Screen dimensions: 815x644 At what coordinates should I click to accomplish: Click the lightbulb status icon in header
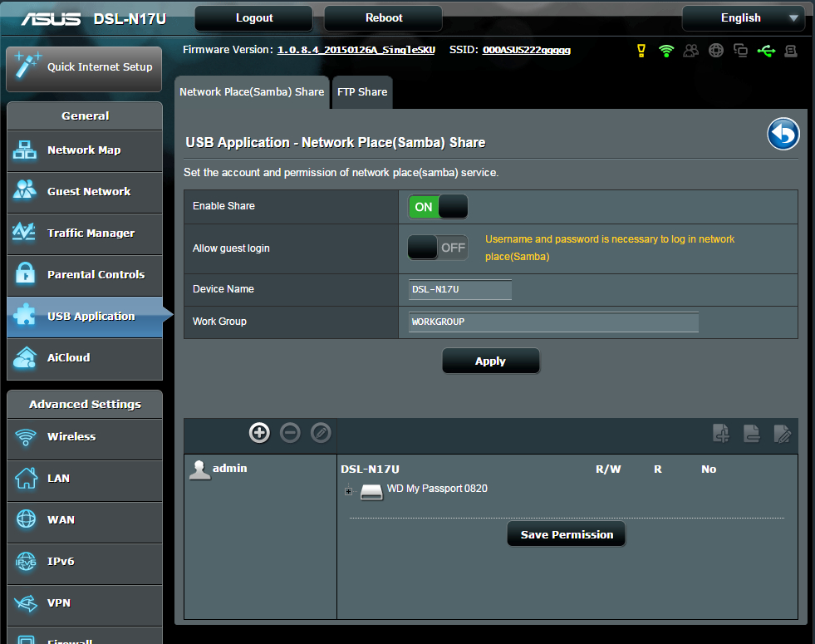click(x=641, y=51)
